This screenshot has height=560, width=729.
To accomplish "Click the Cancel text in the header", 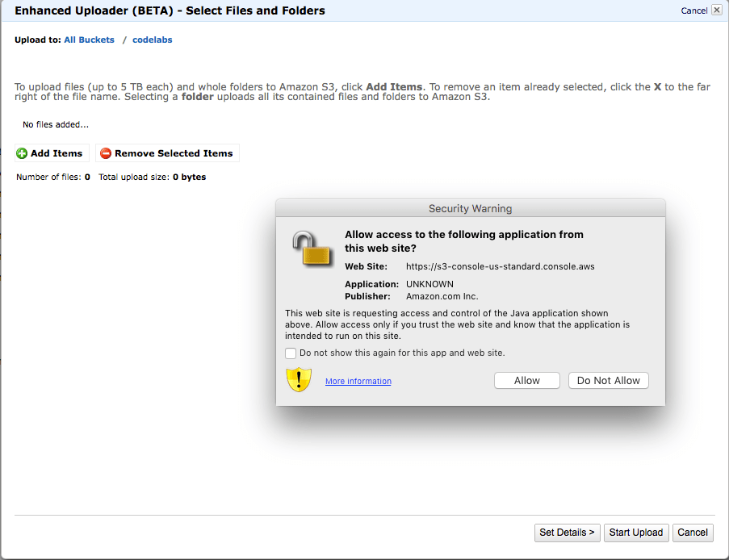I will [x=693, y=10].
